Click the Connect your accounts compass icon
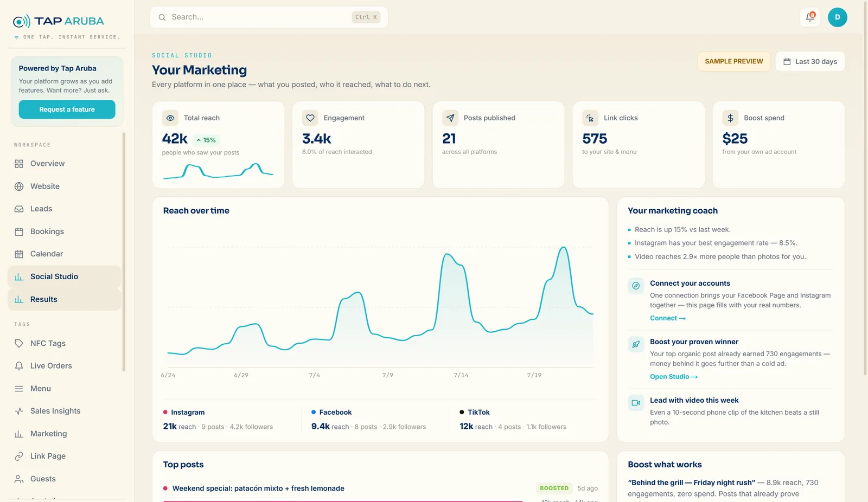The height and width of the screenshot is (502, 868). coord(636,286)
